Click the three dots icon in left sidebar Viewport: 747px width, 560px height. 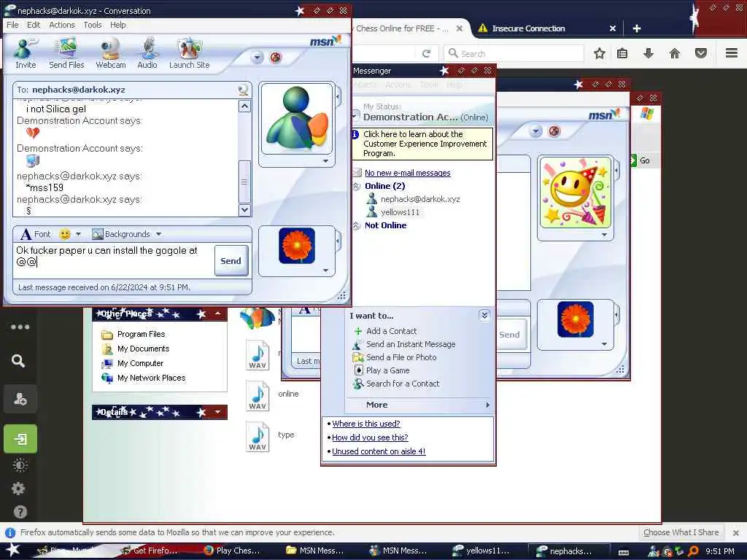[x=20, y=327]
